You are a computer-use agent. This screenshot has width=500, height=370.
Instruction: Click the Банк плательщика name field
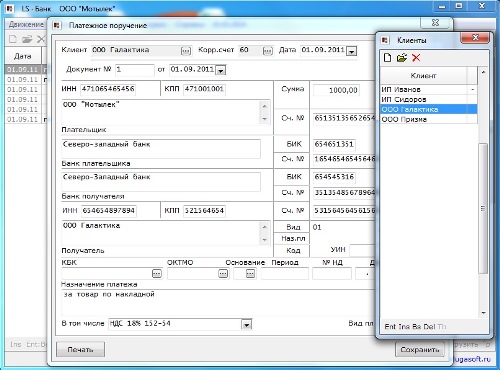click(161, 149)
